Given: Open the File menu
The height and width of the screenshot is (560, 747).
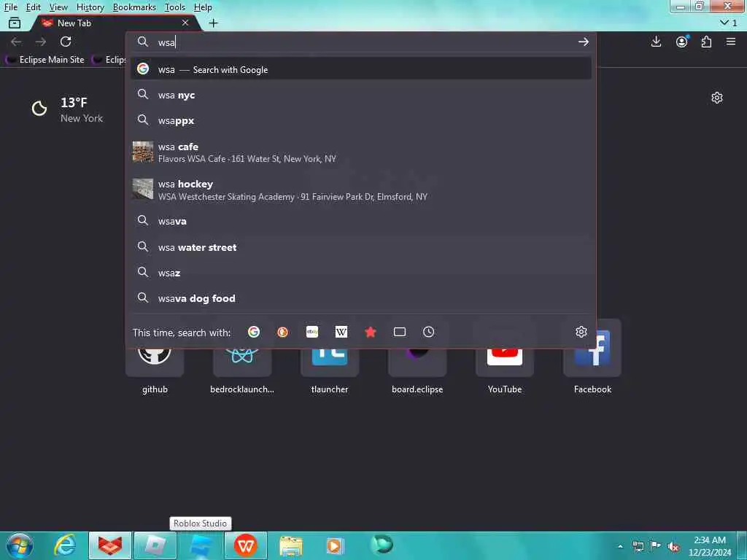Looking at the screenshot, I should 10,7.
